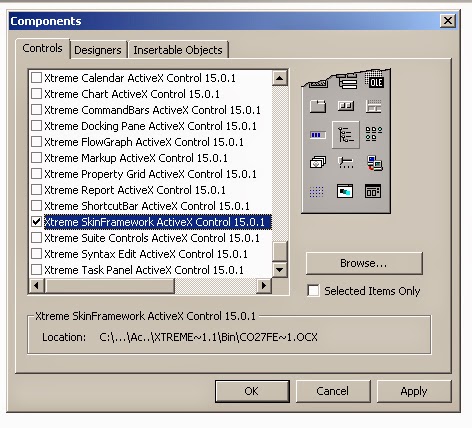This screenshot has height=428, width=472.
Task: Click the StatusBar control icon in toolbox preview
Action: point(374,106)
